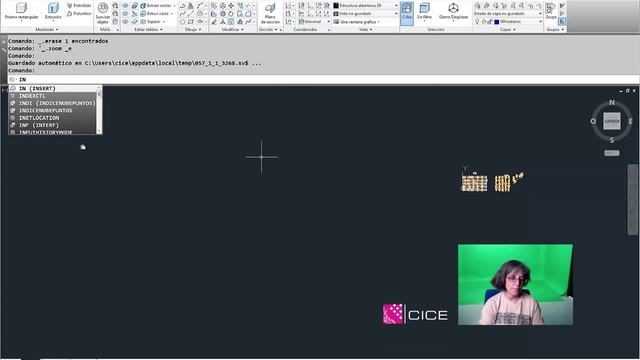Click the viewport vertical scrollbar
Screen dimensions: 640x360
633,199
